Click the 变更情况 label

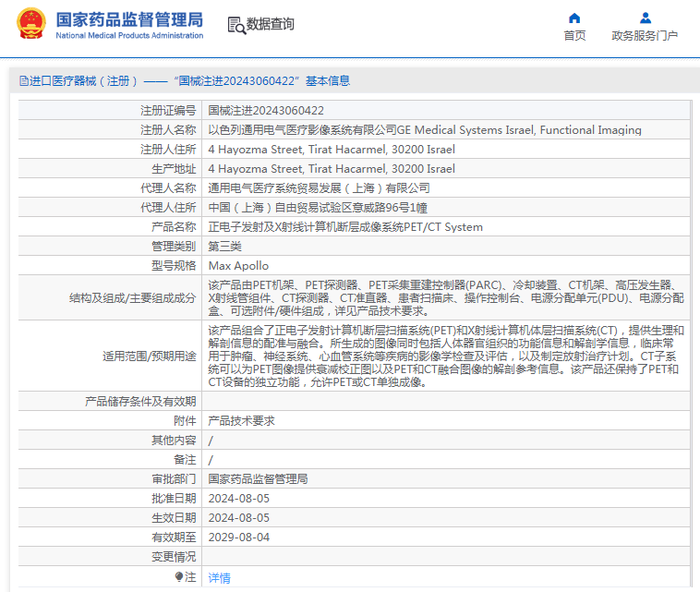pos(174,557)
